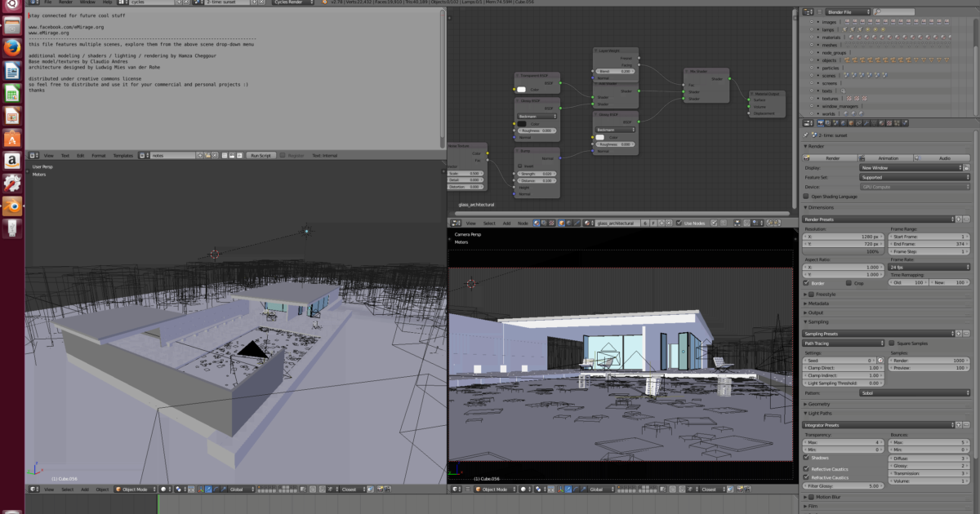The width and height of the screenshot is (980, 514).
Task: Select the World node tree type icon
Action: click(571, 222)
